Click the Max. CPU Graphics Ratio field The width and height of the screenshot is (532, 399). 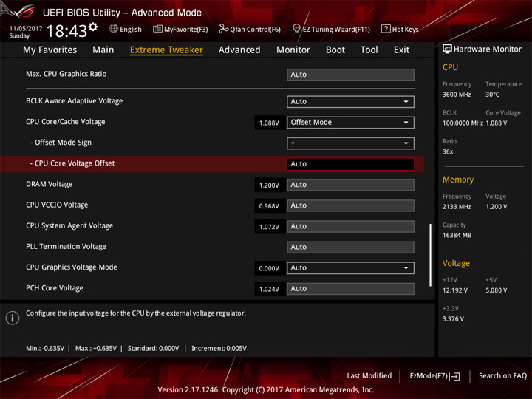click(x=350, y=75)
